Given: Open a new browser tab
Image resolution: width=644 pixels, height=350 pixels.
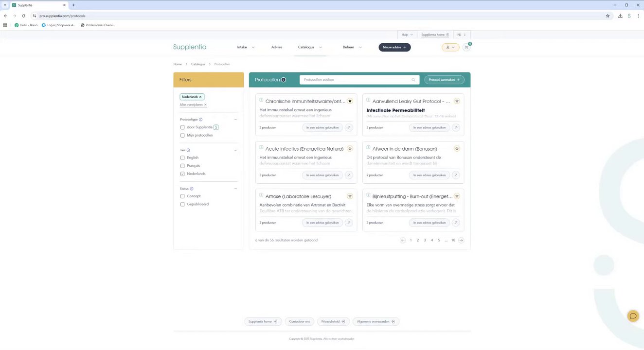Looking at the screenshot, I should click(73, 5).
